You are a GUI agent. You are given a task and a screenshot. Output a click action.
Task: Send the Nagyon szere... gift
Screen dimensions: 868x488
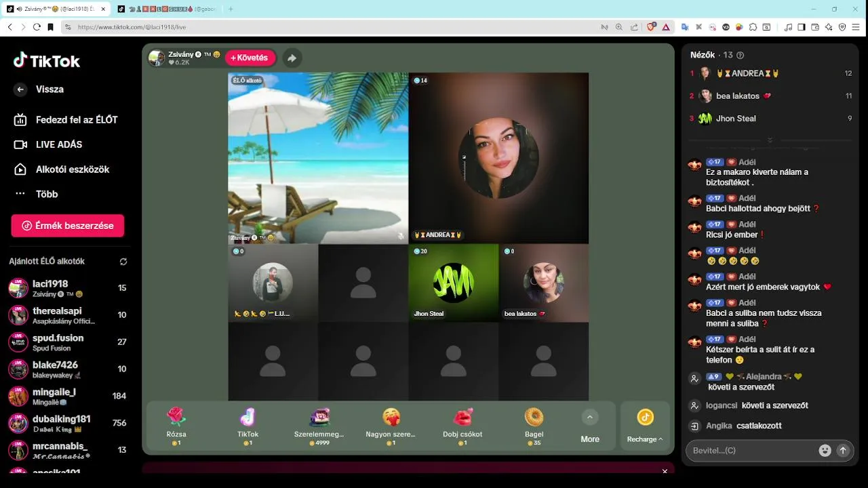point(391,426)
